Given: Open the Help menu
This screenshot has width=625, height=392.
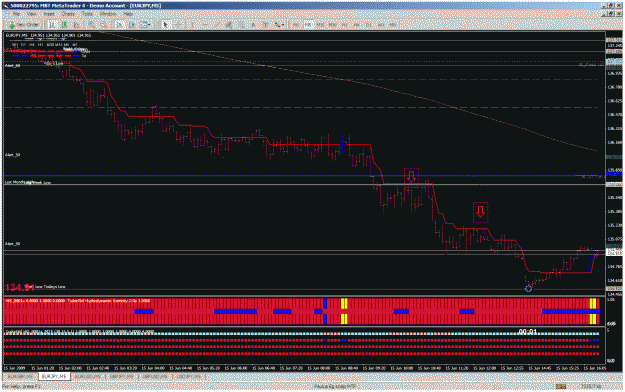Looking at the screenshot, I should (128, 14).
